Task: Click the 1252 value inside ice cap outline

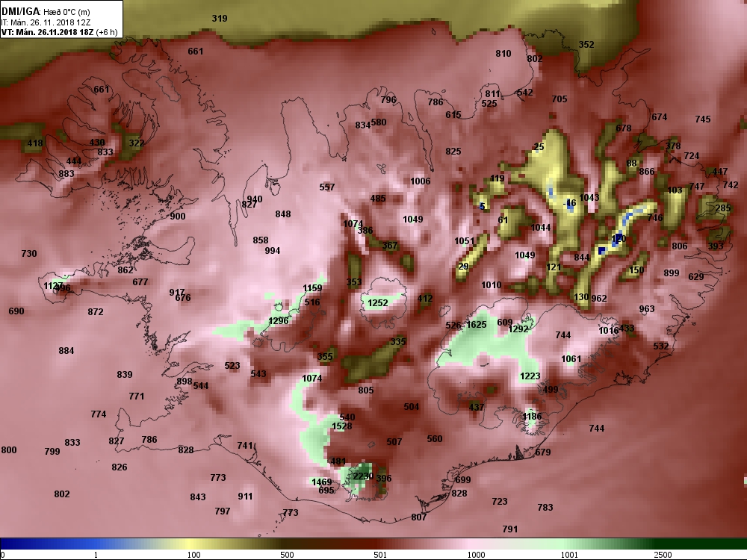Action: (378, 303)
